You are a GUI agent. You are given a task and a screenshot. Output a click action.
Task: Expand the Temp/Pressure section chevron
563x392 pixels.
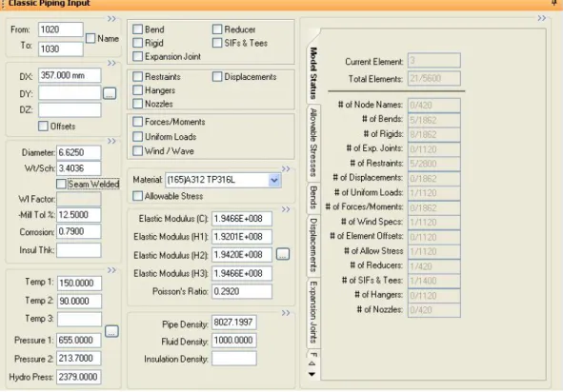111,270
